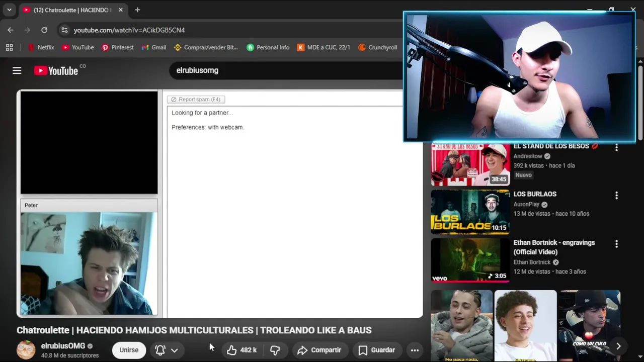The image size is (644, 362).
Task: Open the Crunchyroll bookmark
Action: coord(377,47)
